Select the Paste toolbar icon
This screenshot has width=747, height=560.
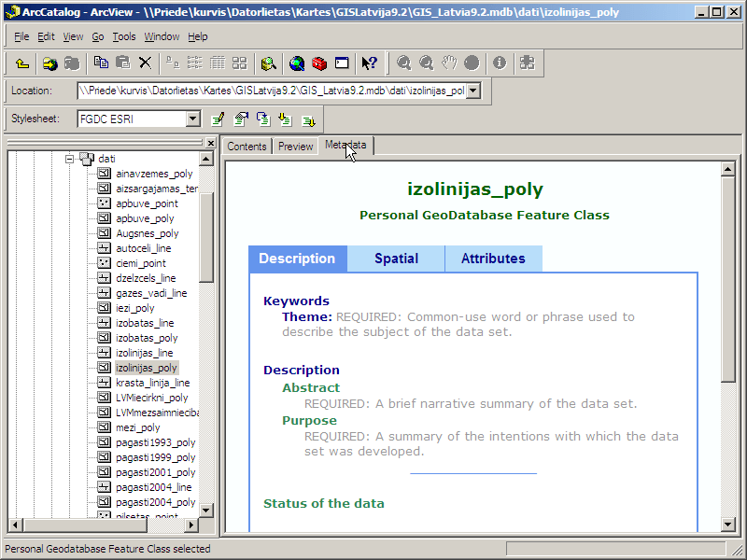click(x=123, y=63)
